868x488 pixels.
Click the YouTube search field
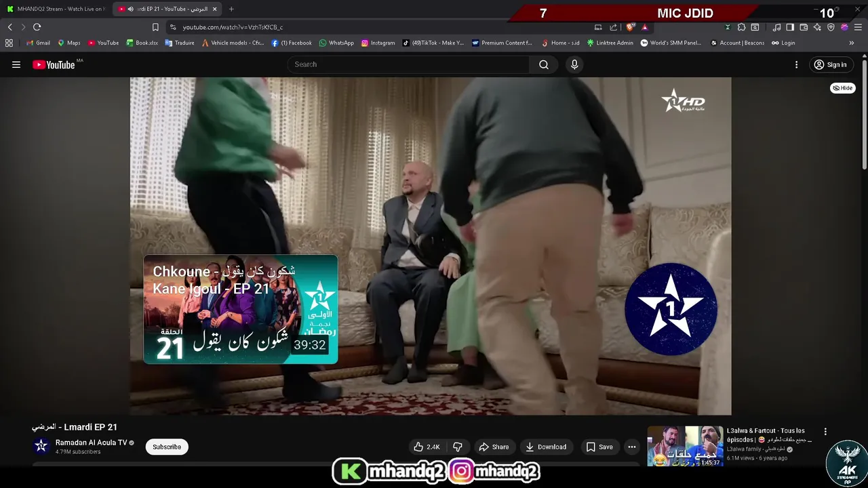[x=408, y=64]
